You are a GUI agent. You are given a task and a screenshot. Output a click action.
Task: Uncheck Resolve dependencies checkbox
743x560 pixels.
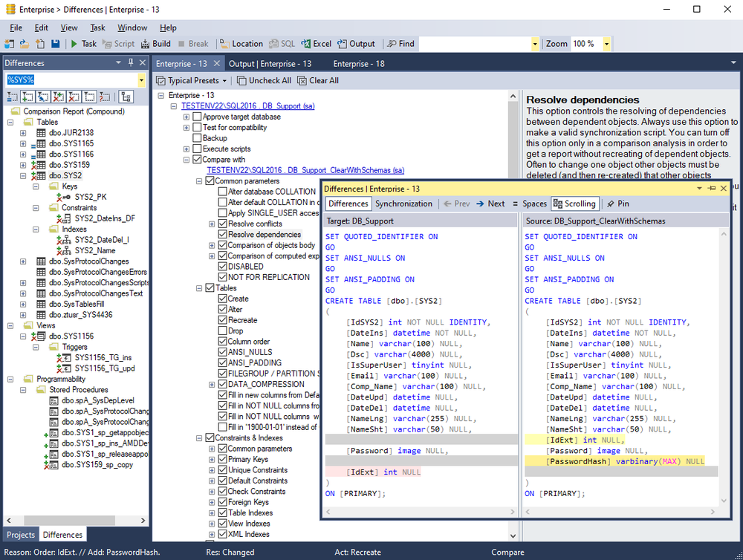[223, 235]
